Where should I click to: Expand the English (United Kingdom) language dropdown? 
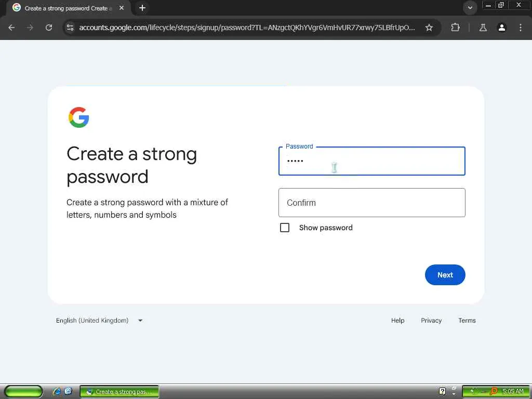(x=99, y=320)
